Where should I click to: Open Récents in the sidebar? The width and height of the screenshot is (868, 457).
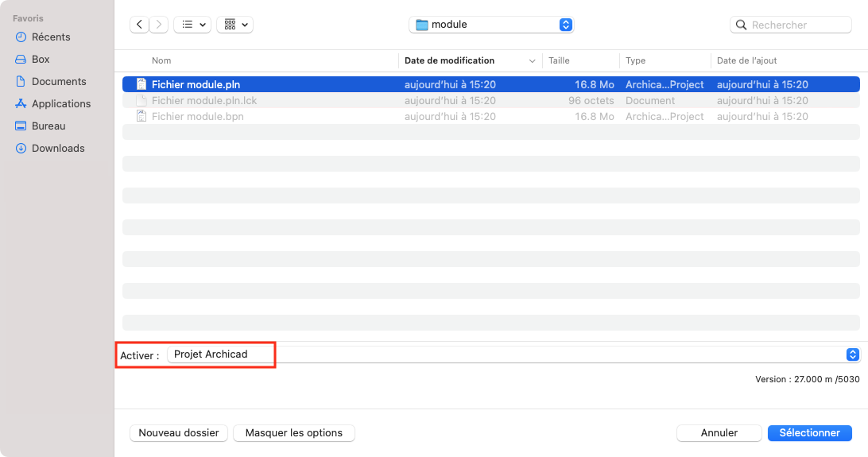tap(51, 37)
